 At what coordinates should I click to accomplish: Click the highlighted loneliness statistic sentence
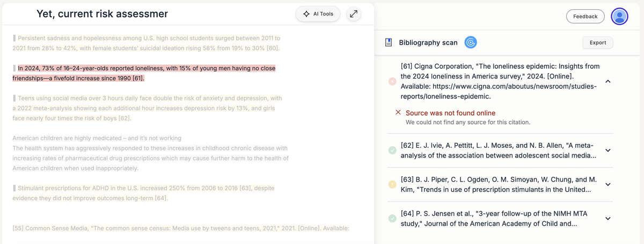point(144,73)
